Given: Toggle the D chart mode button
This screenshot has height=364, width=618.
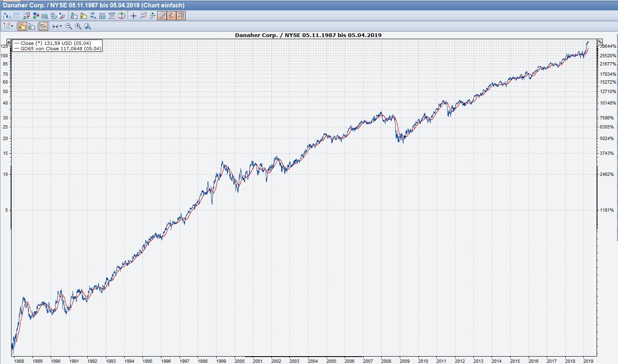Looking at the screenshot, I should click(x=32, y=26).
